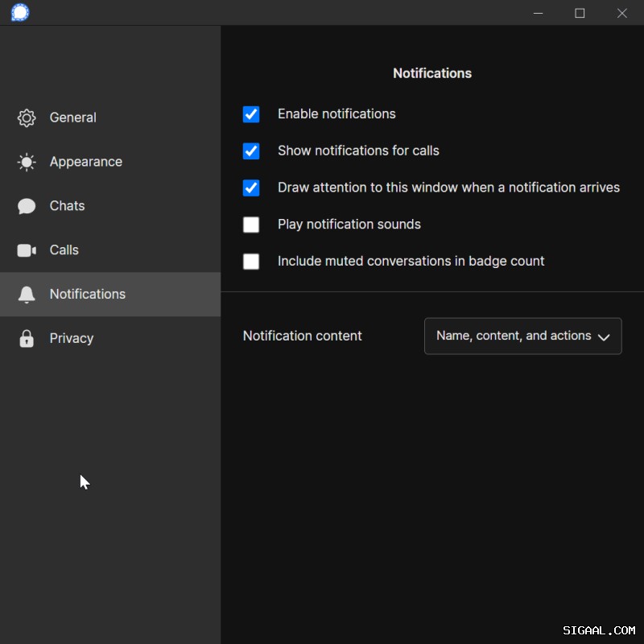Viewport: 644px width, 644px height.
Task: Click the sun icon beside Appearance
Action: [27, 162]
